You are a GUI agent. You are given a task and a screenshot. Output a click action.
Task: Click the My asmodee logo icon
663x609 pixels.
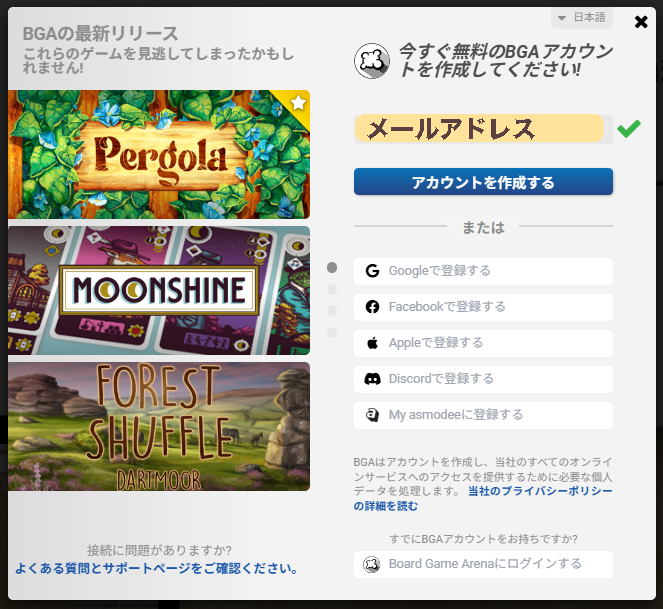pyautogui.click(x=372, y=415)
